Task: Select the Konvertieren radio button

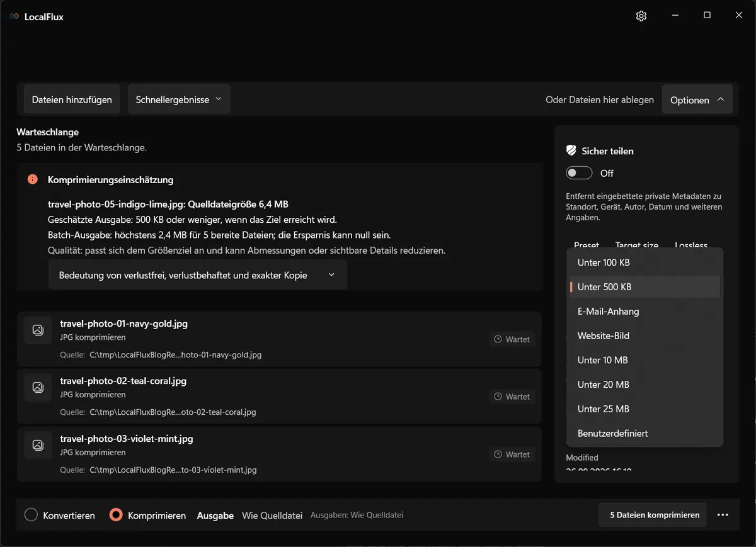Action: [x=31, y=515]
